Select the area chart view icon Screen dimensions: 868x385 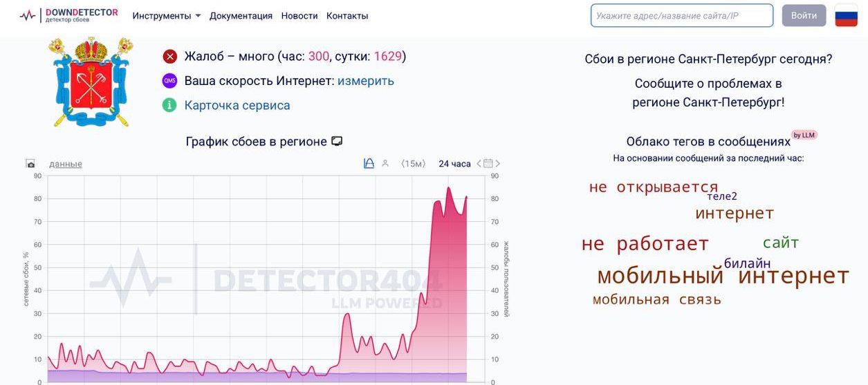pyautogui.click(x=369, y=164)
